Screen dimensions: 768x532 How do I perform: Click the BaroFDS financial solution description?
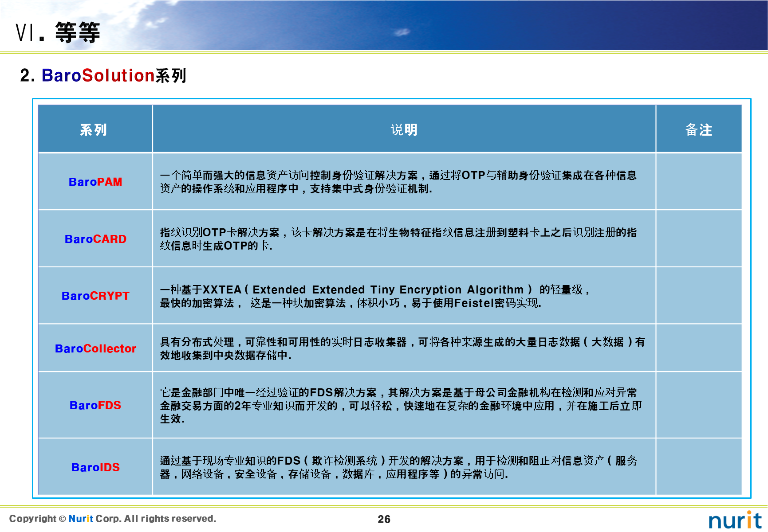point(401,405)
